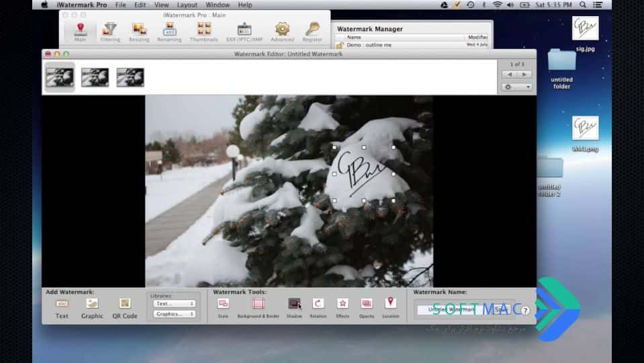Open the Time Machine menu bar icon
Image resolution: width=644 pixels, height=363 pixels.
click(x=471, y=5)
